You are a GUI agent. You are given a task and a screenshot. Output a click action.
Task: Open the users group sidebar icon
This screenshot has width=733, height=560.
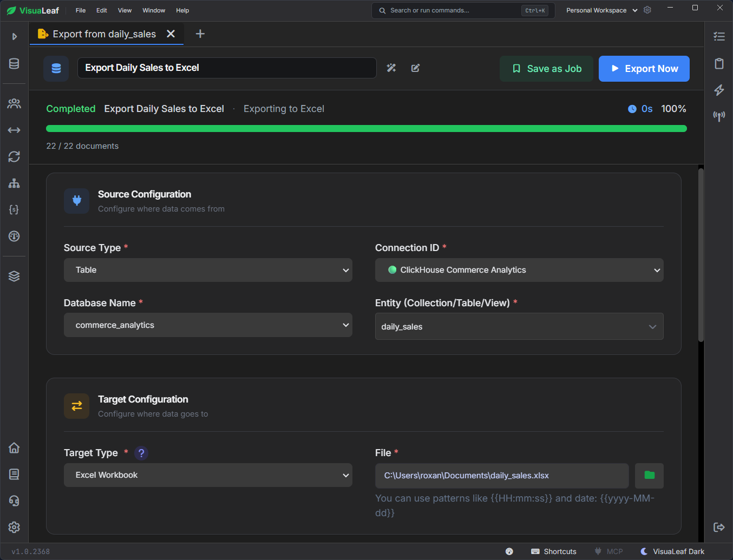click(x=14, y=103)
